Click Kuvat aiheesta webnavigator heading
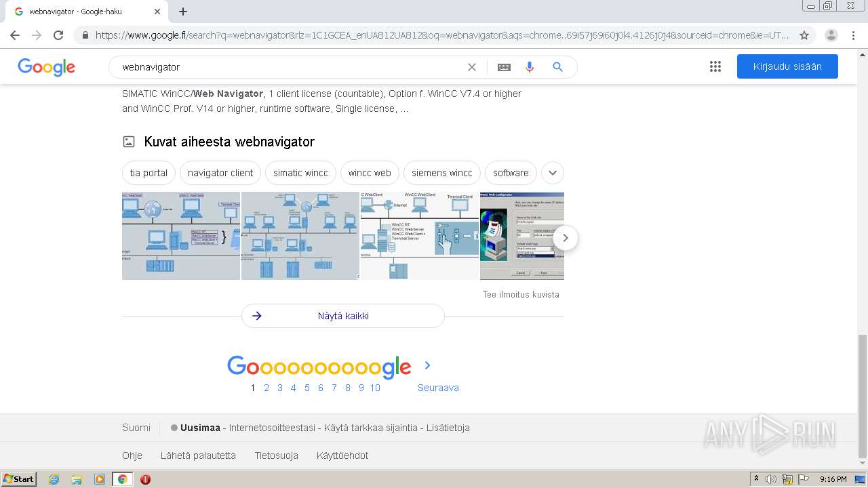Screen dimensions: 868x488 pos(229,142)
